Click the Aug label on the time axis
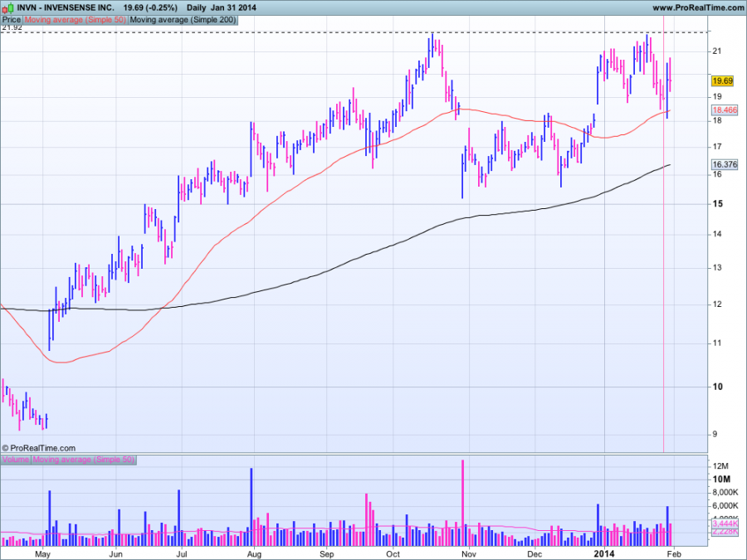 (254, 554)
